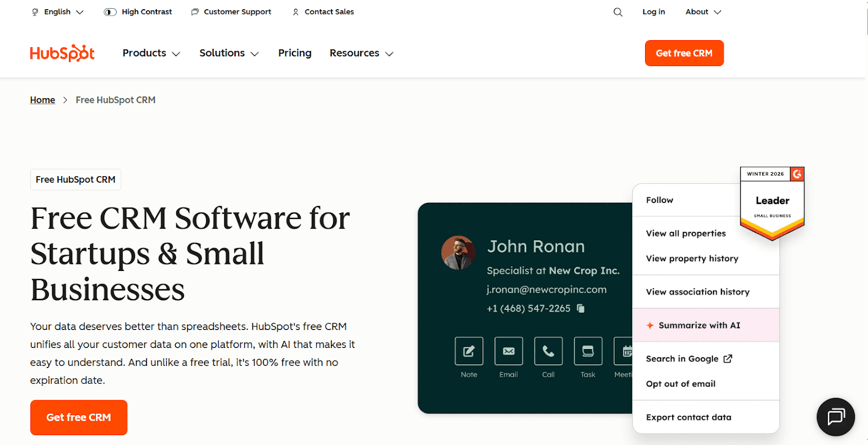
Task: Select View association history
Action: (698, 292)
